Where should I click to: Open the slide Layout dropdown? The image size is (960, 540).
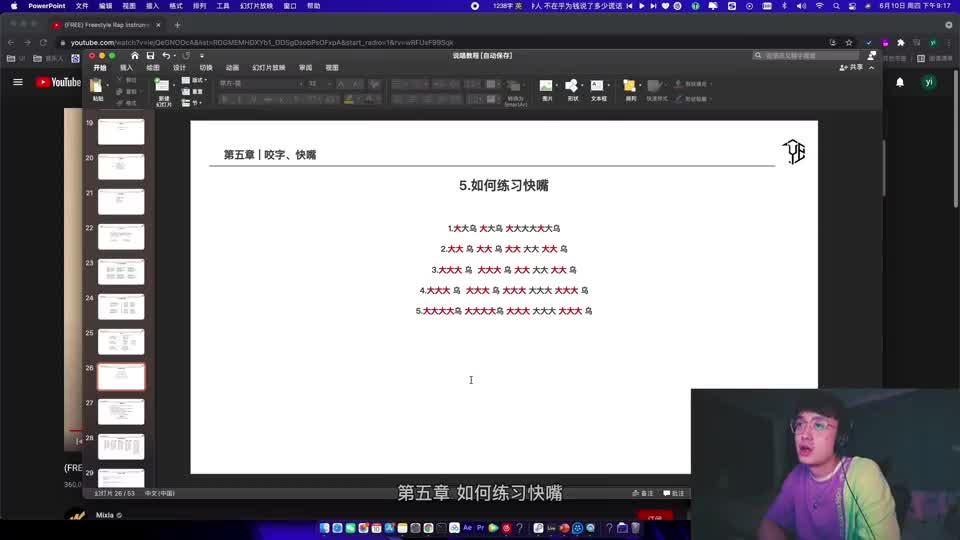pos(195,80)
